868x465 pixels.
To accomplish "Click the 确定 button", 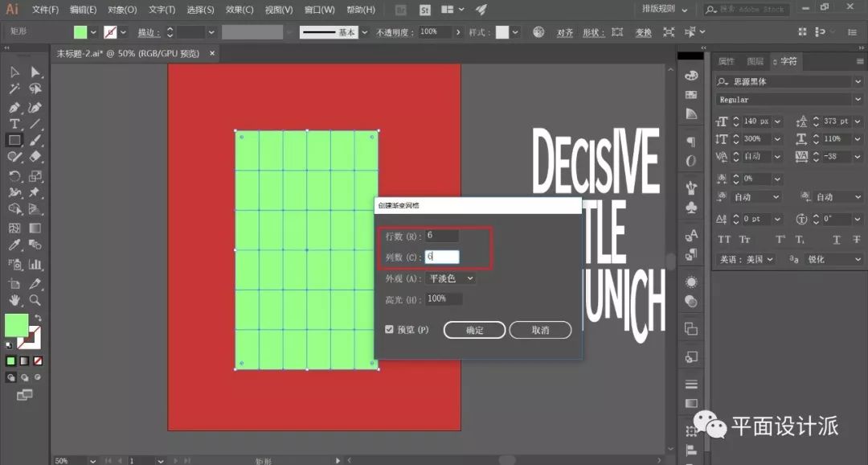I will click(474, 330).
